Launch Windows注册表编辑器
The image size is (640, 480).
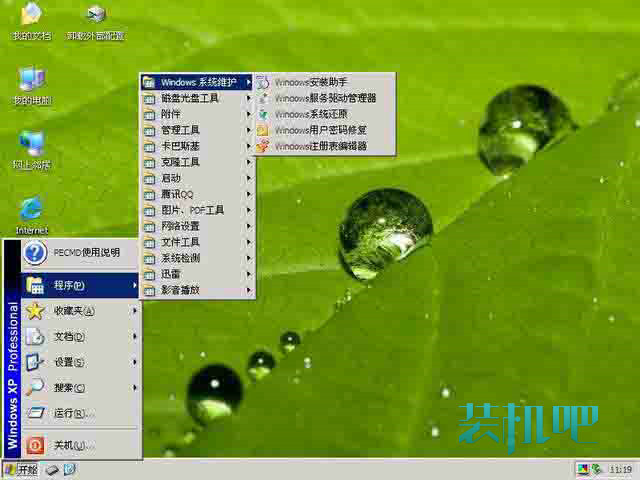(x=320, y=146)
